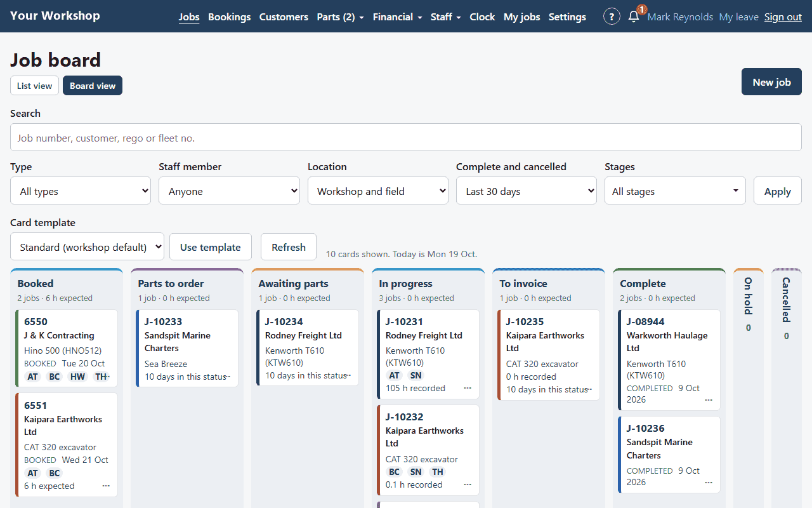Open job J-08944 Warkworth Haulage Ltd

tap(669, 360)
